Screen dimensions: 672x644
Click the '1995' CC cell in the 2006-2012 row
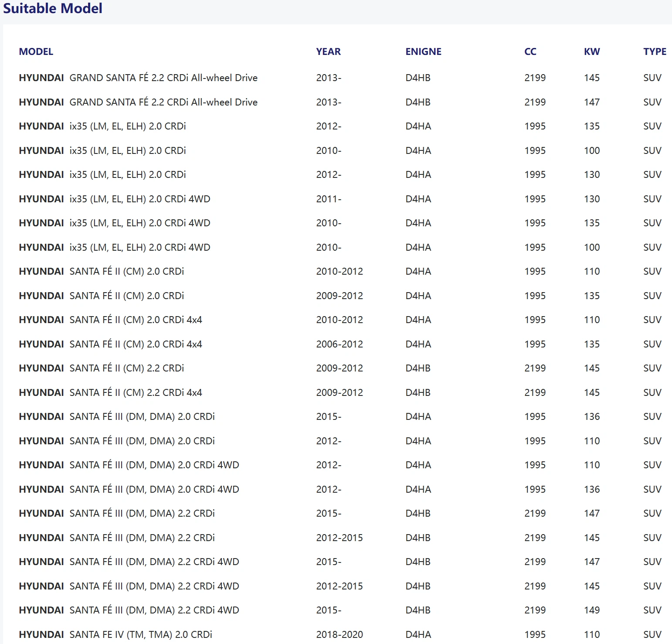pos(535,344)
